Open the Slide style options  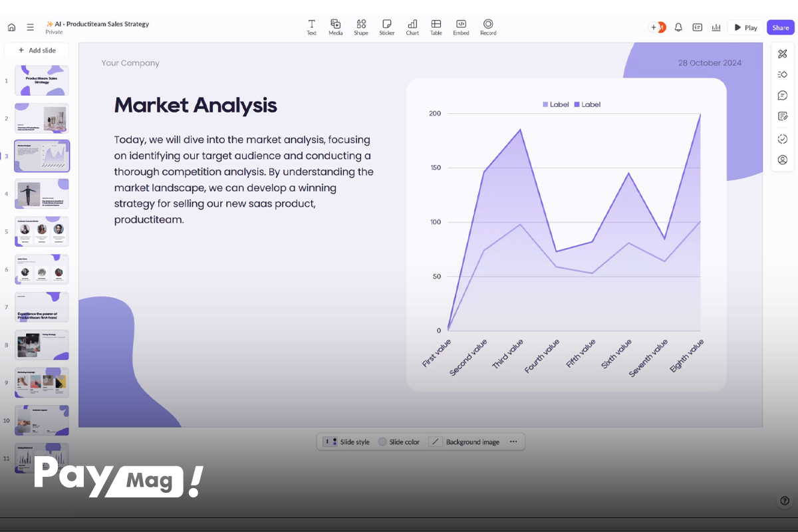click(x=346, y=442)
